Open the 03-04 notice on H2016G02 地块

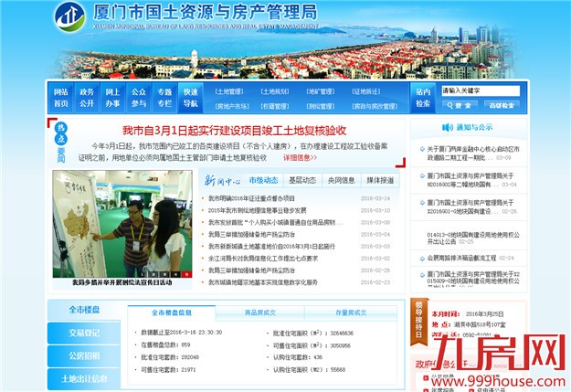tap(471, 180)
